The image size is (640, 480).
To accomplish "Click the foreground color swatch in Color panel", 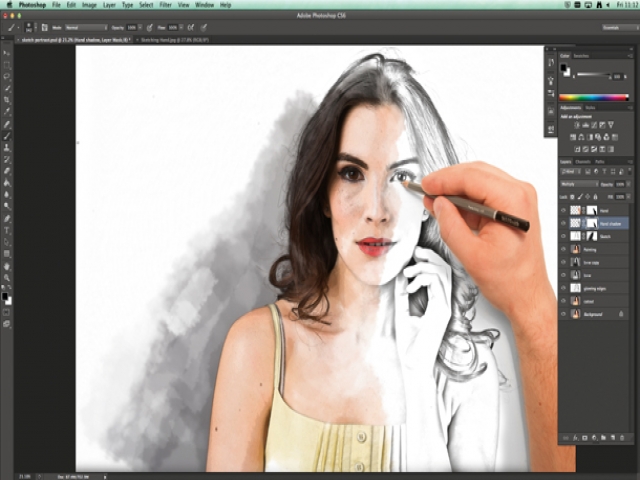I will (x=563, y=67).
